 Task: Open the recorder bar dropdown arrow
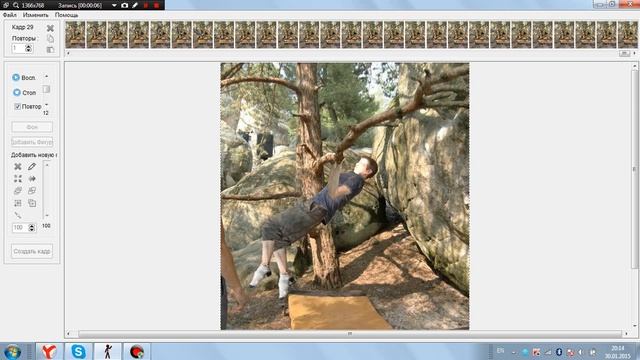[114, 5]
